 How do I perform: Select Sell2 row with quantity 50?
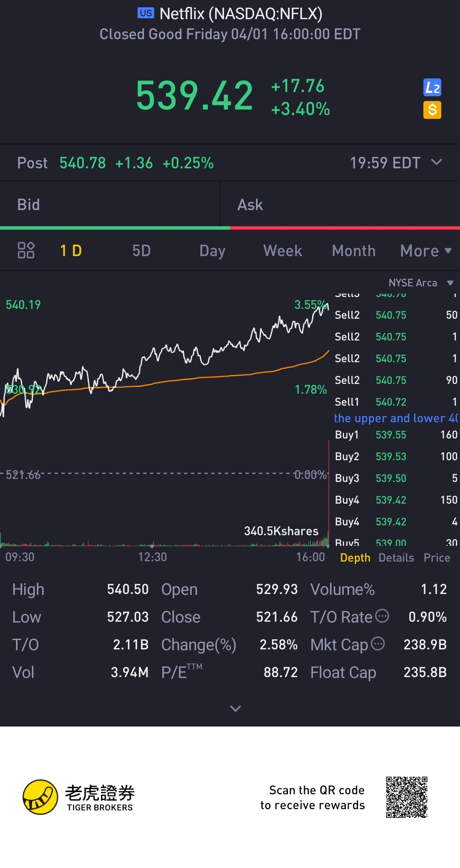tap(396, 315)
